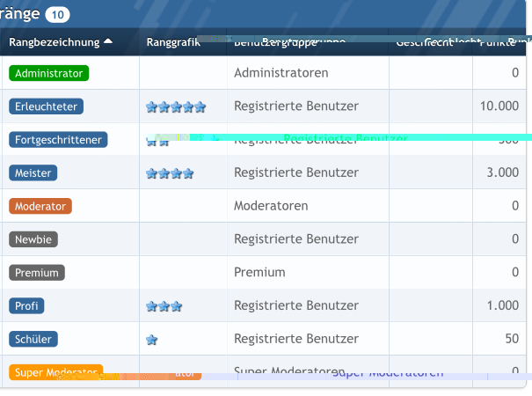This screenshot has width=532, height=396.
Task: Click the rank count badge showing 10
Action: click(x=57, y=15)
